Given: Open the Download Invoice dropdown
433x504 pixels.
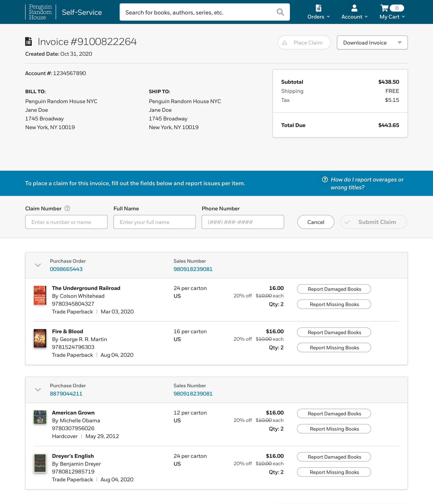Looking at the screenshot, I should pos(372,42).
